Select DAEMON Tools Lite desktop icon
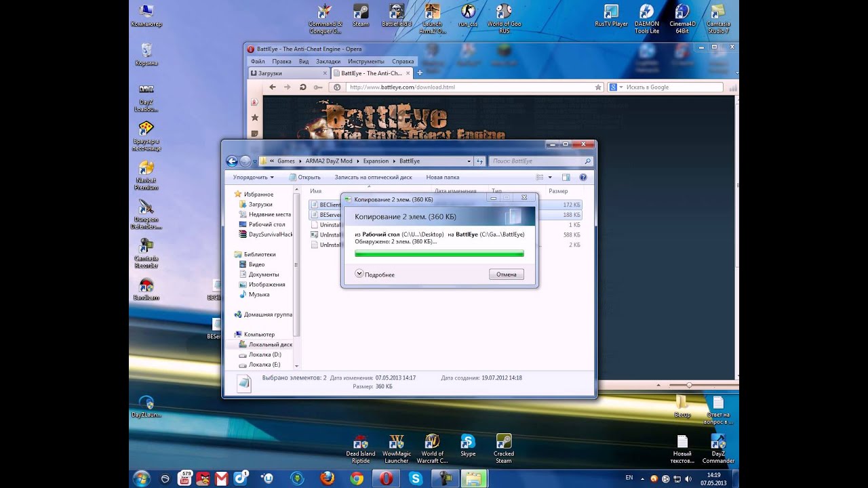 tap(646, 18)
